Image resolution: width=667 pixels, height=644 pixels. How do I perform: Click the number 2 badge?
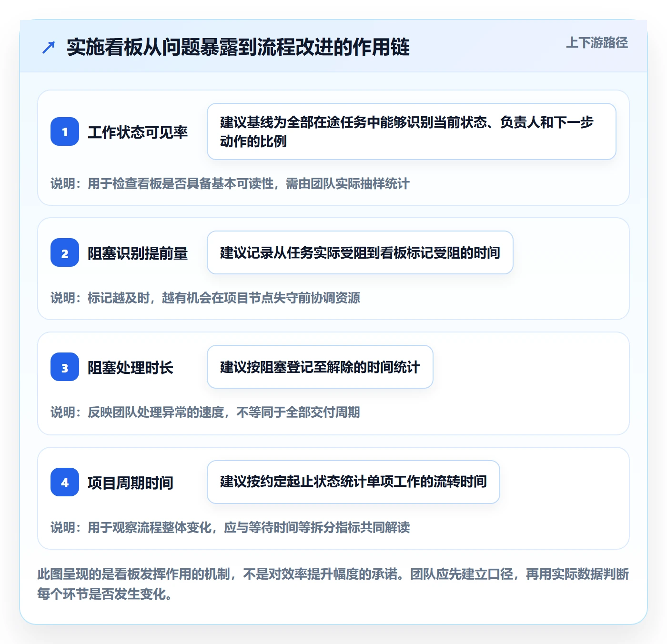coord(65,252)
